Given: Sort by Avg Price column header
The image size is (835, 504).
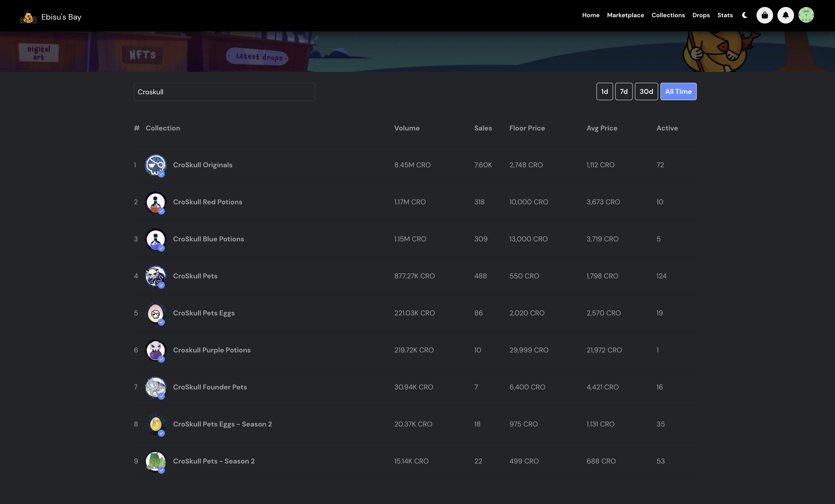Looking at the screenshot, I should [x=602, y=128].
